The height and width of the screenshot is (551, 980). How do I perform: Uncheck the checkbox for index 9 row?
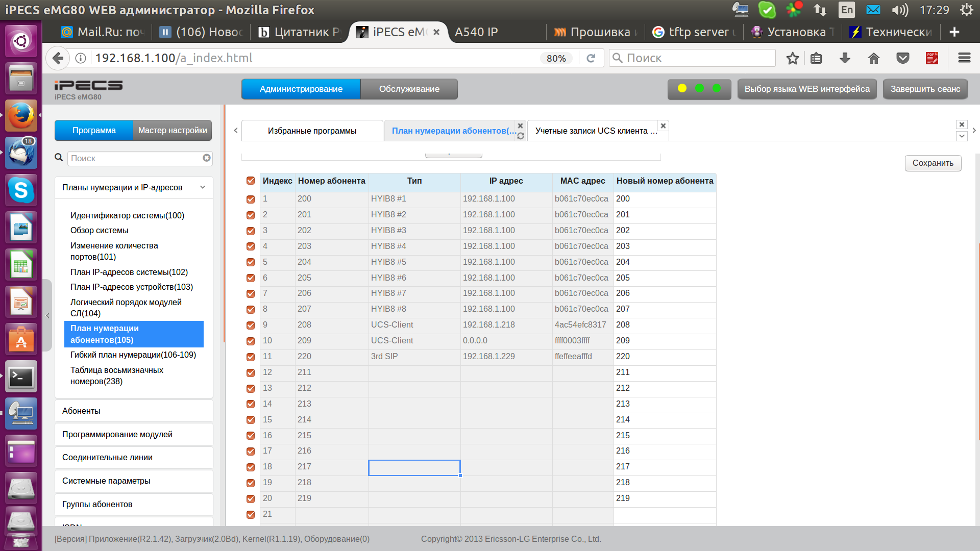click(251, 325)
